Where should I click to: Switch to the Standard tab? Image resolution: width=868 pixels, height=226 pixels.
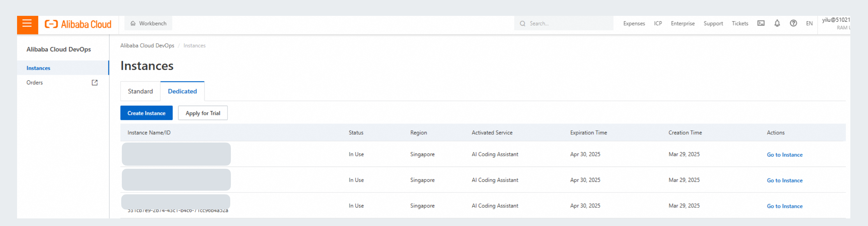[140, 91]
